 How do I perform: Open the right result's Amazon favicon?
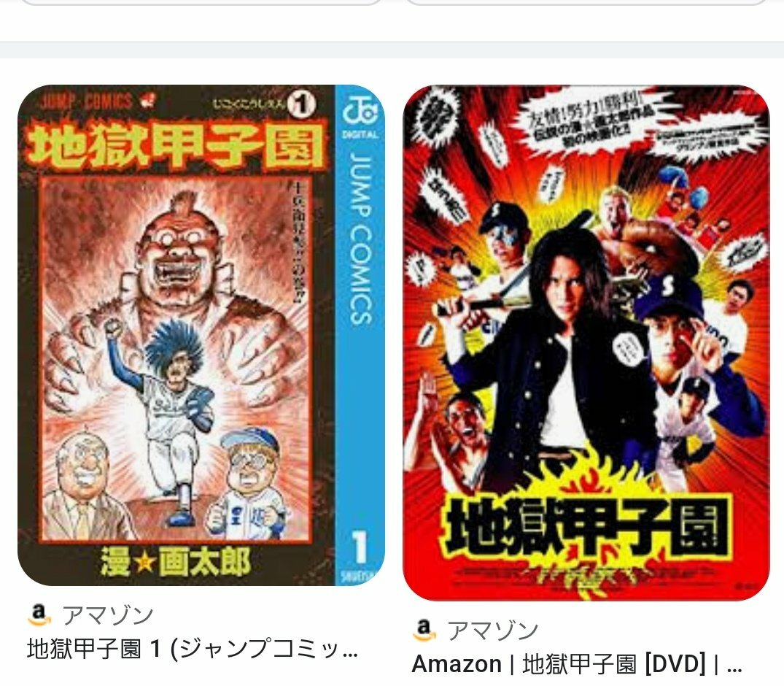pos(424,630)
